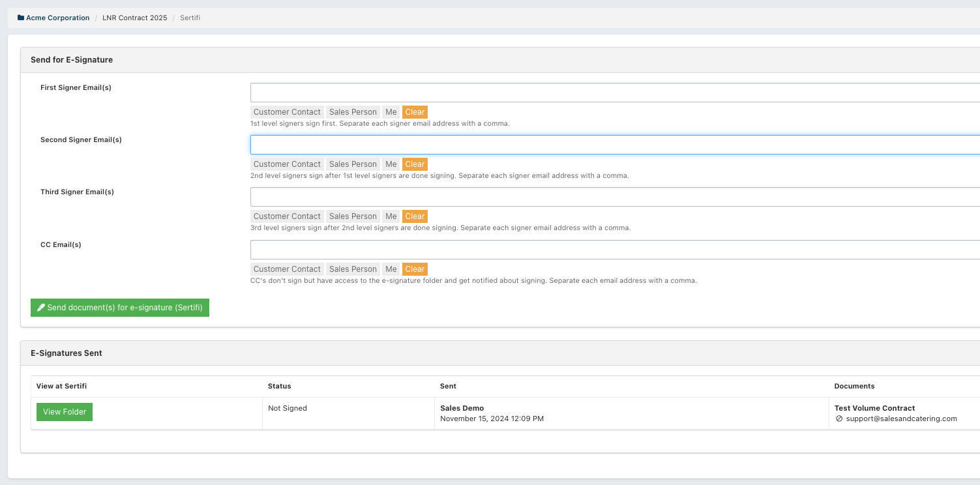Open the LNR Contract 2025 breadcrumb
980x485 pixels.
pyautogui.click(x=134, y=18)
